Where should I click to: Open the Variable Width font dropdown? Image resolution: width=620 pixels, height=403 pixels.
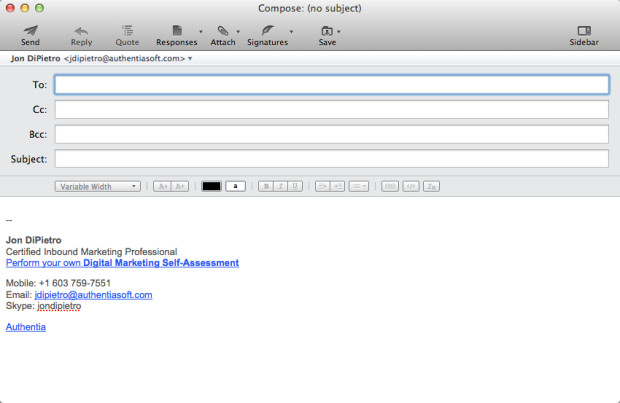tap(98, 186)
